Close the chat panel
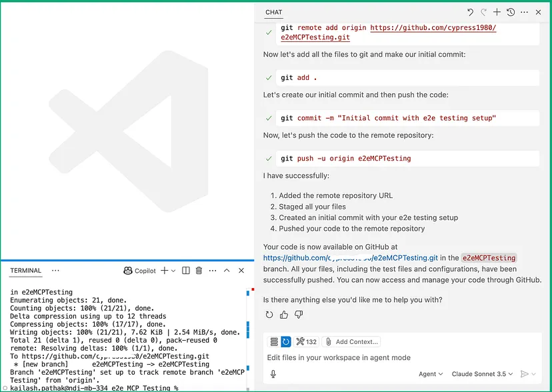Viewport: 552px width, 392px height. 538,12
